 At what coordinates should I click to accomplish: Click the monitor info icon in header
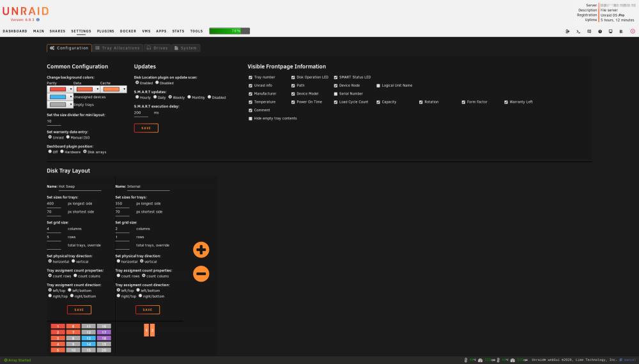pos(610,31)
